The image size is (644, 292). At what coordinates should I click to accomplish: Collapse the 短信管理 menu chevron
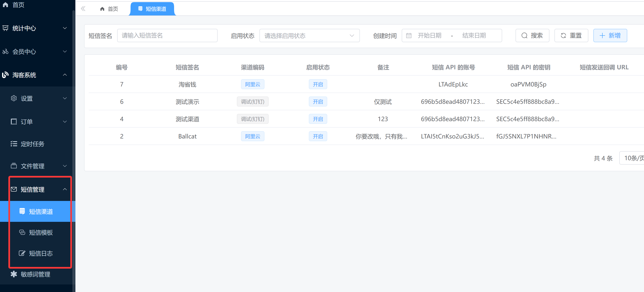click(65, 189)
